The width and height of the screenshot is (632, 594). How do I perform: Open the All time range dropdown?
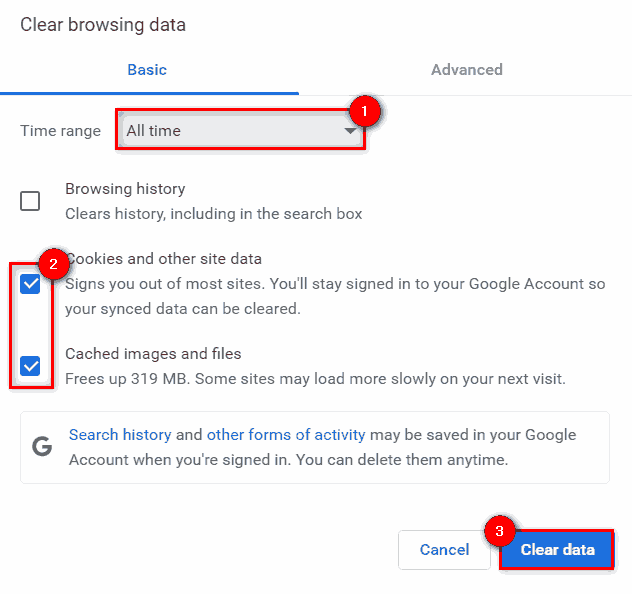coord(238,130)
